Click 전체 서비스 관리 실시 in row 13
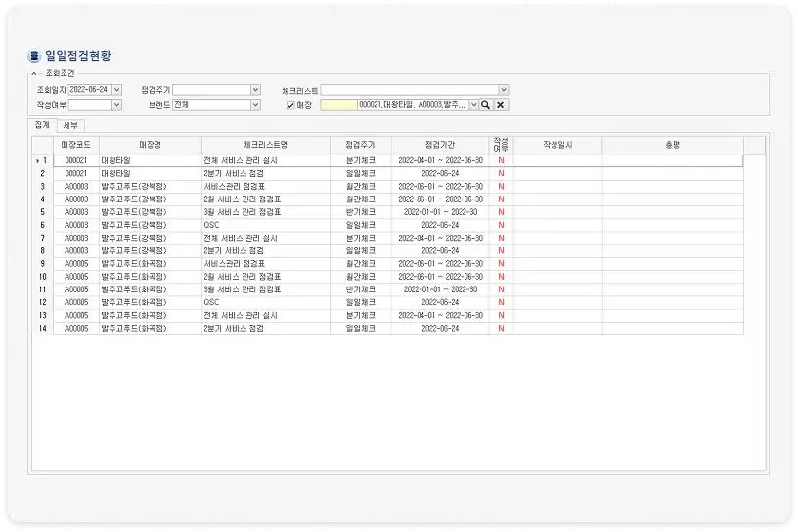The image size is (798, 532). [x=241, y=316]
